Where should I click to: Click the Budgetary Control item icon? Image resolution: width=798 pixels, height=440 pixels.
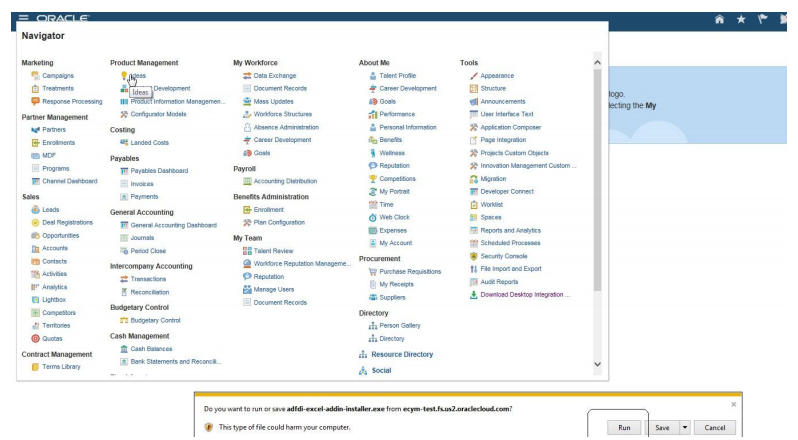pos(124,320)
